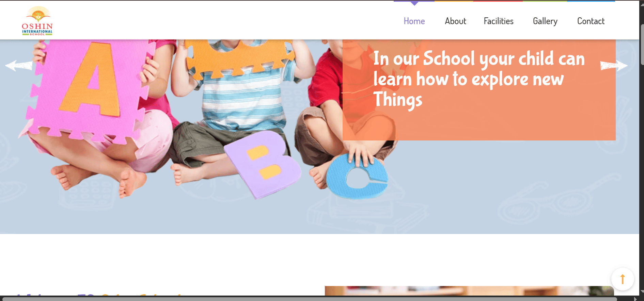Open the Facilities navigation link
This screenshot has height=301, width=644.
tap(499, 21)
